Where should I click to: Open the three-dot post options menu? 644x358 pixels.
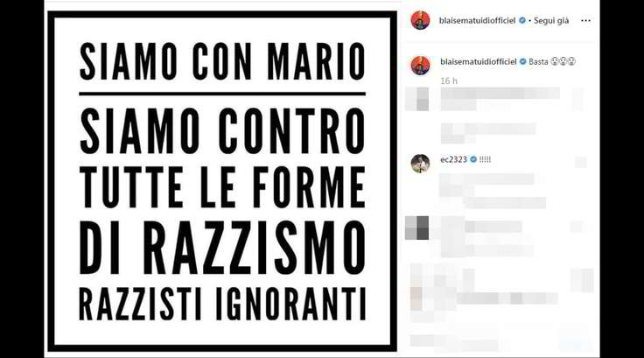click(x=585, y=20)
